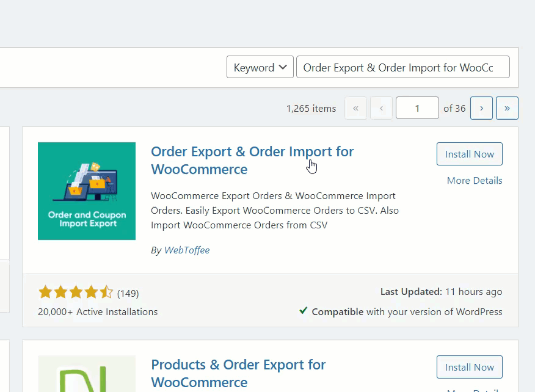Open the WebToffee author link
Screen dimensions: 535x392
click(187, 250)
